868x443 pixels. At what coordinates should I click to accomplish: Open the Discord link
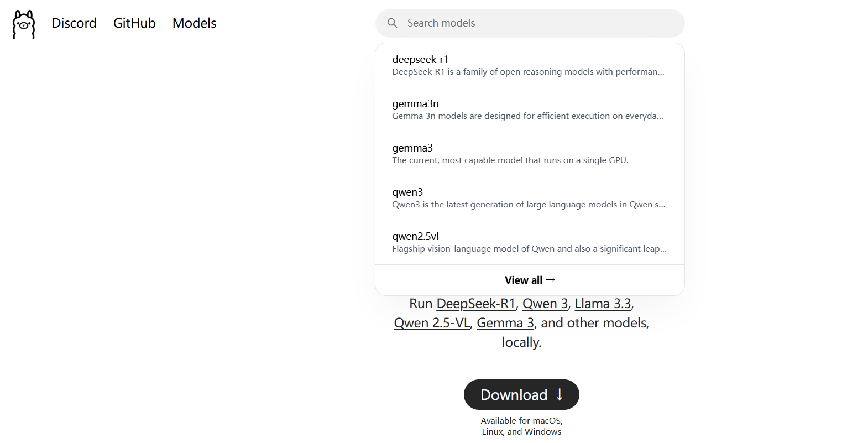click(74, 23)
